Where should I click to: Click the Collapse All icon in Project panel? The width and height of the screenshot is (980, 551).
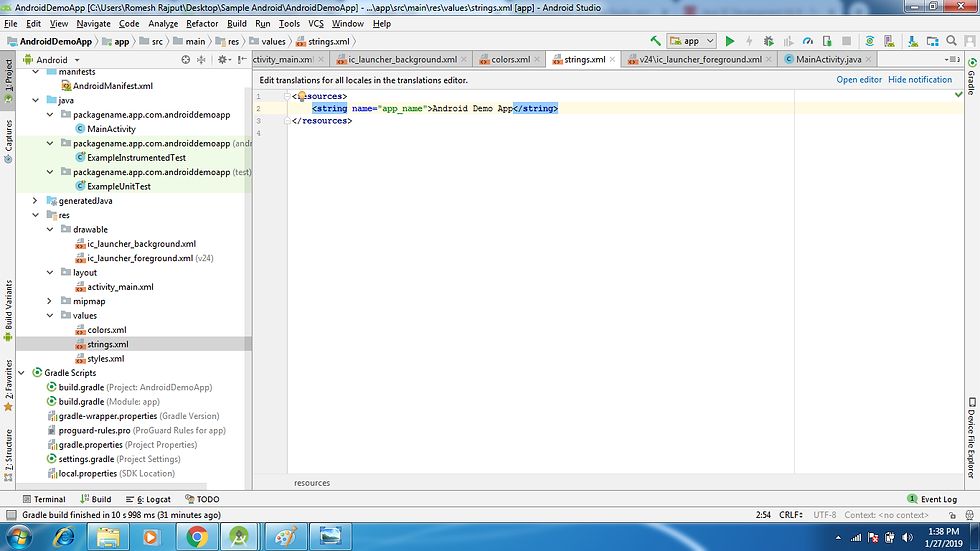tap(201, 60)
